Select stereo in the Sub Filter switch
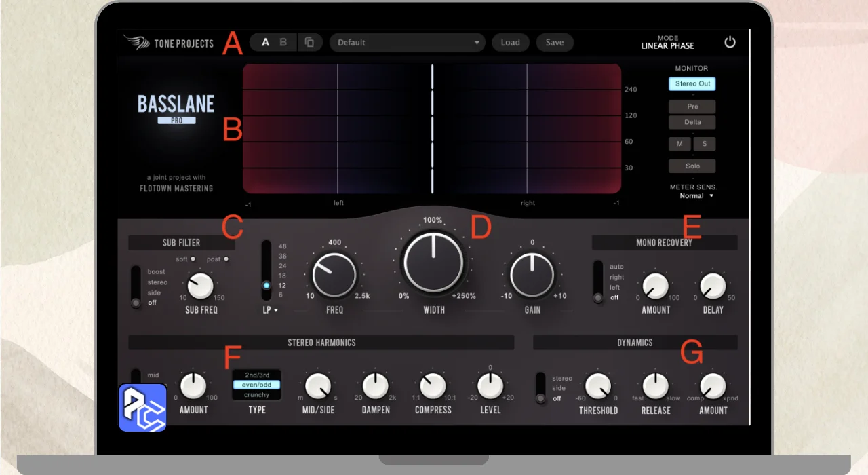 [x=157, y=282]
